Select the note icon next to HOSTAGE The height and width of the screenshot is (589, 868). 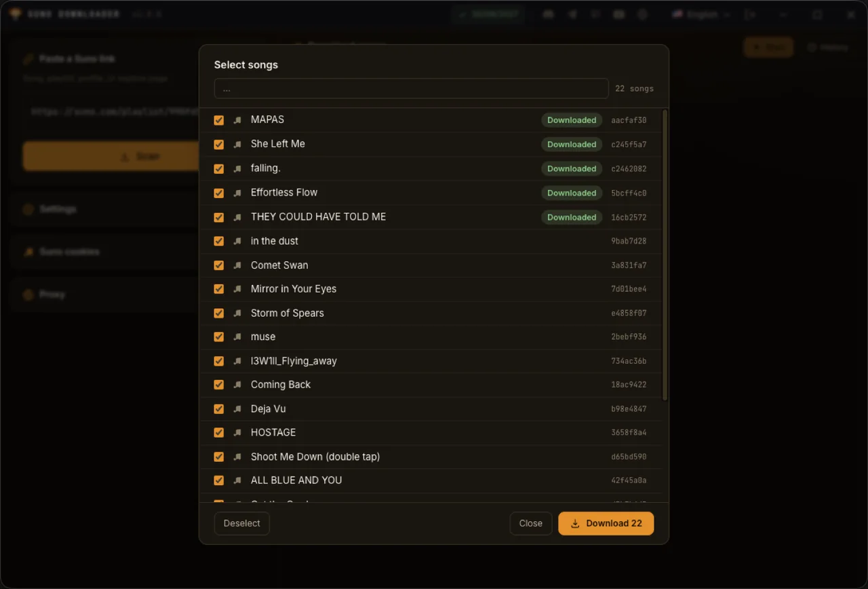(x=237, y=433)
